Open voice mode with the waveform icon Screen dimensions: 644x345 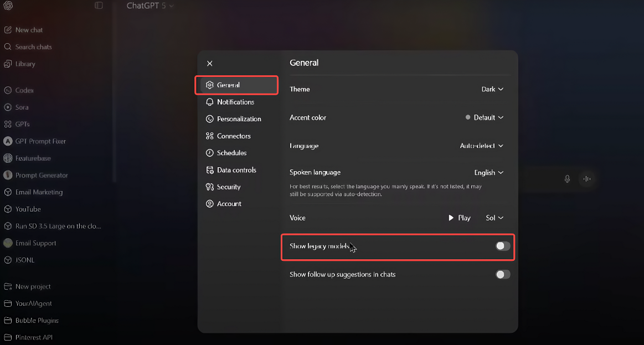(x=586, y=179)
